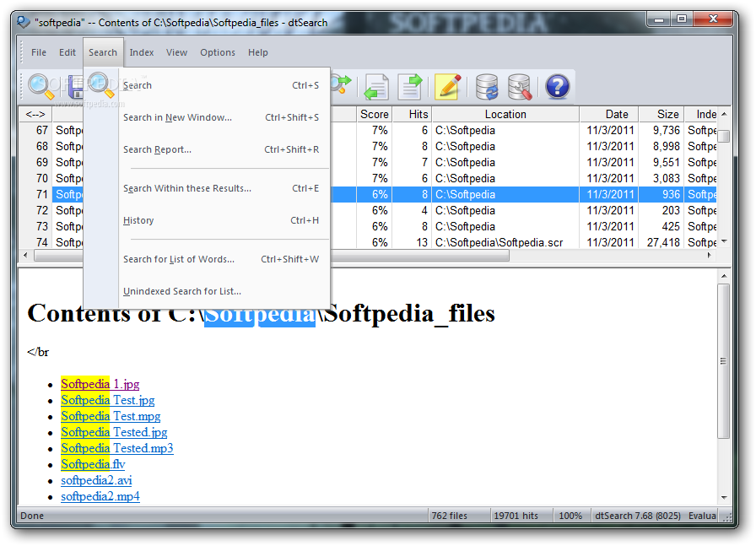The image size is (756, 546).
Task: Open the Softpedia.flv link
Action: click(93, 464)
